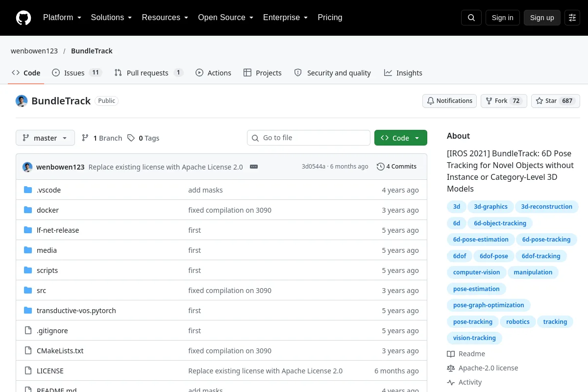Open the appearance settings icon button
Screen dimensions: 588x392
(x=572, y=18)
